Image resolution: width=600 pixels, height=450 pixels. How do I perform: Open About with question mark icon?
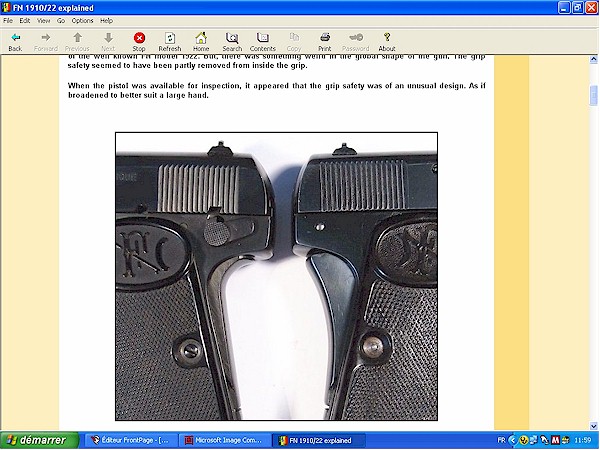387,38
